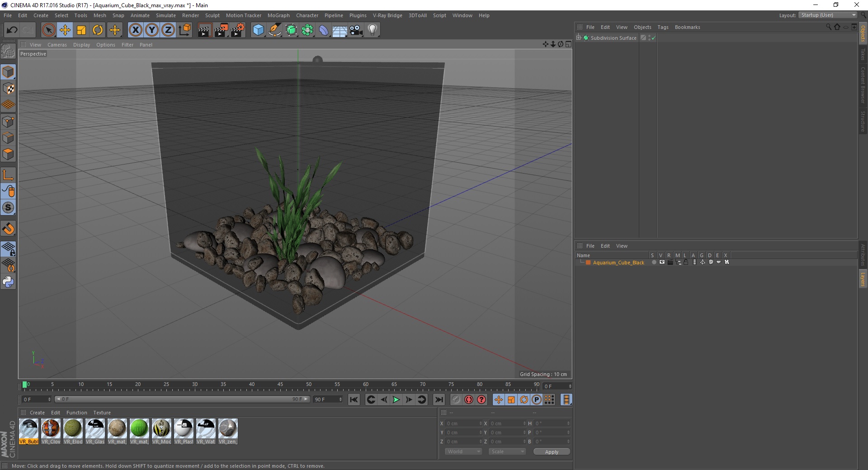Open the Takes side tab
This screenshot has width=868, height=470.
(x=863, y=55)
